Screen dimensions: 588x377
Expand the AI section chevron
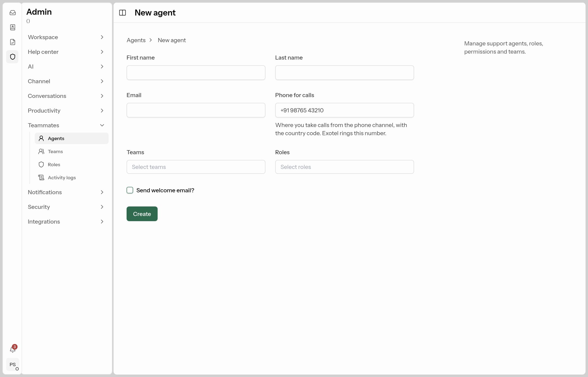pyautogui.click(x=102, y=67)
